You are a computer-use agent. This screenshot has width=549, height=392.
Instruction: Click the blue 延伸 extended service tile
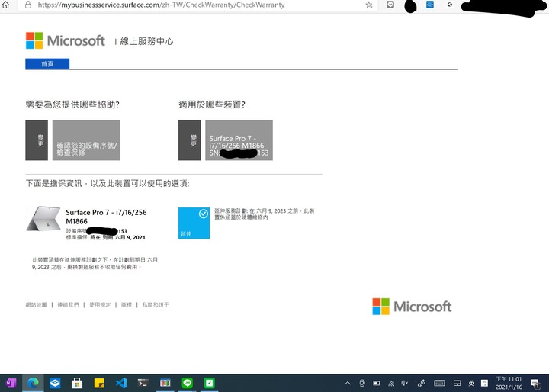pyautogui.click(x=194, y=223)
